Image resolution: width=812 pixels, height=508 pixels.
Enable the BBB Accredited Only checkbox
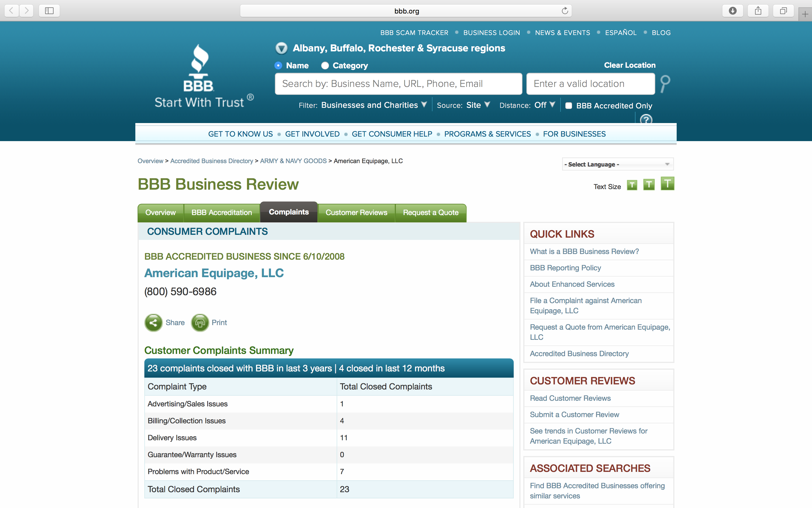click(x=569, y=106)
